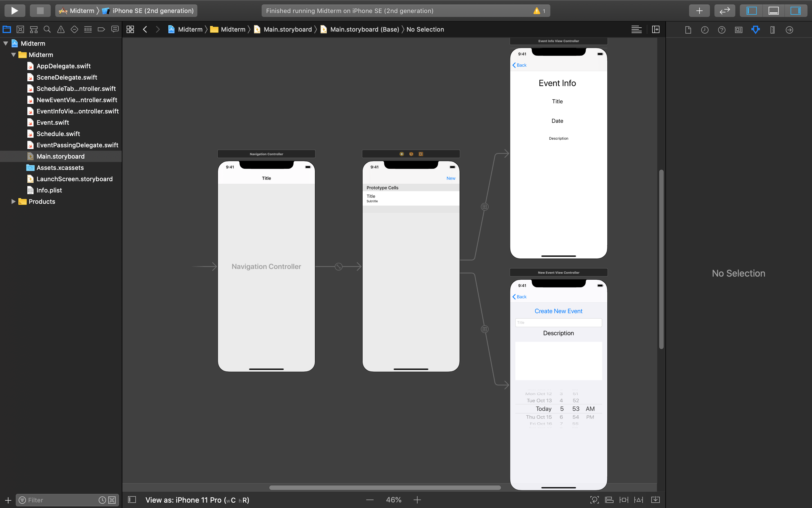Open related items grid menu
812x508 pixels.
[130, 30]
